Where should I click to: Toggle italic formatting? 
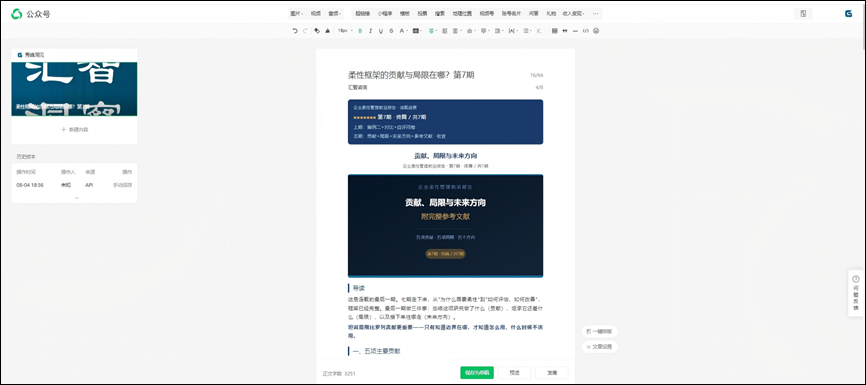pos(371,31)
